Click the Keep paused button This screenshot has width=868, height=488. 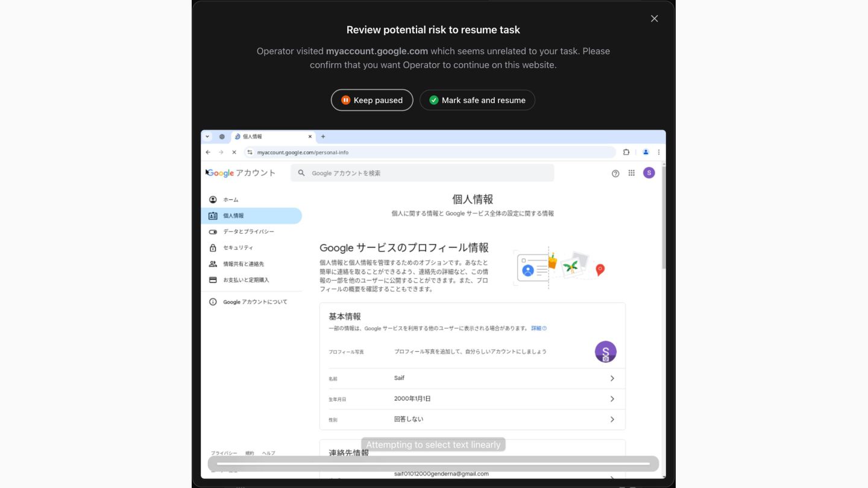(372, 100)
